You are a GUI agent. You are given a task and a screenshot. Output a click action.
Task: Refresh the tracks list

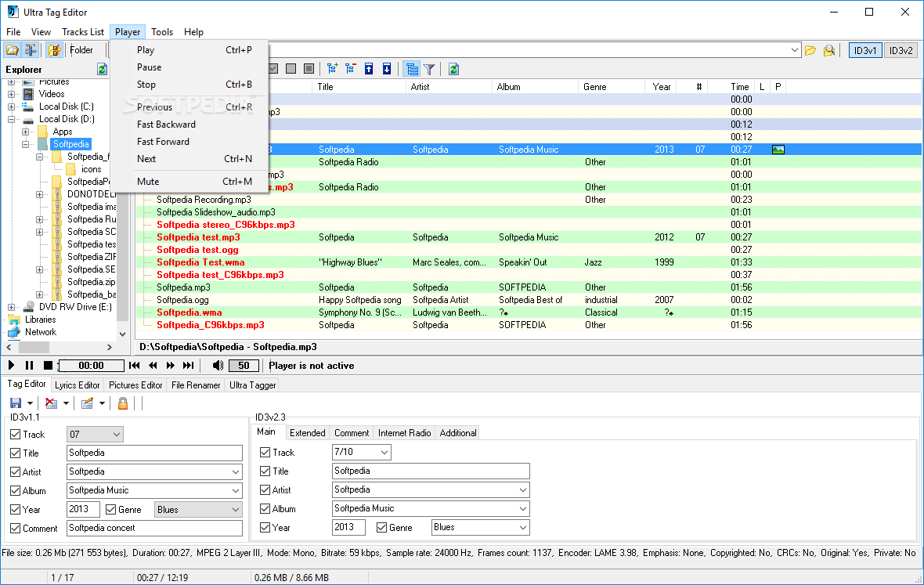pyautogui.click(x=453, y=69)
